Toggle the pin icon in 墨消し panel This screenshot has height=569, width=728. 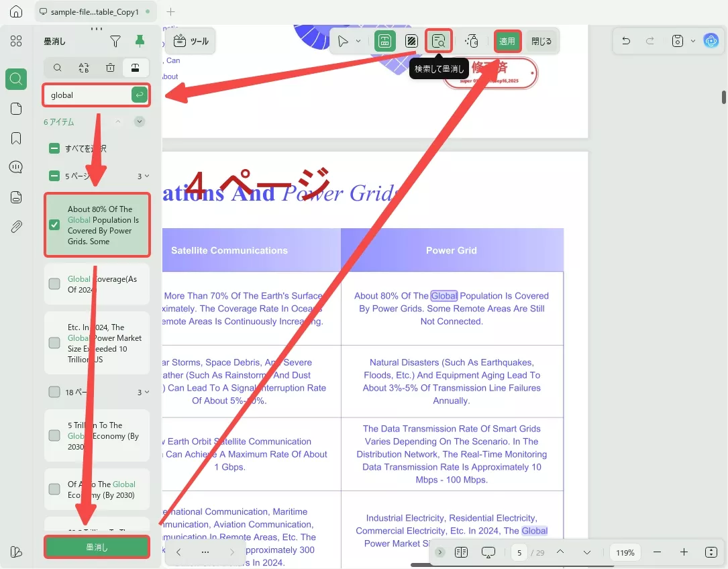[x=140, y=41]
